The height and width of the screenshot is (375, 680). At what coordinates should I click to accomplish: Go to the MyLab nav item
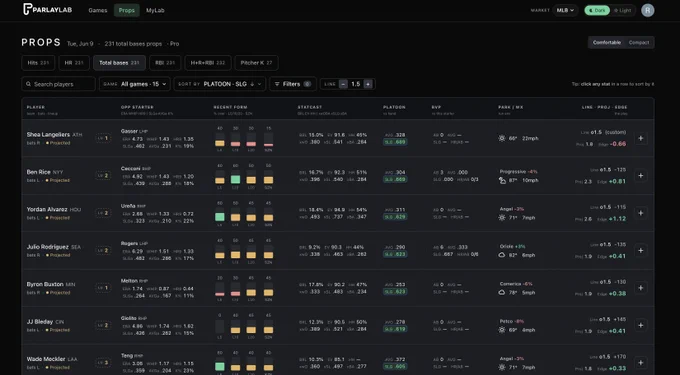pyautogui.click(x=155, y=10)
